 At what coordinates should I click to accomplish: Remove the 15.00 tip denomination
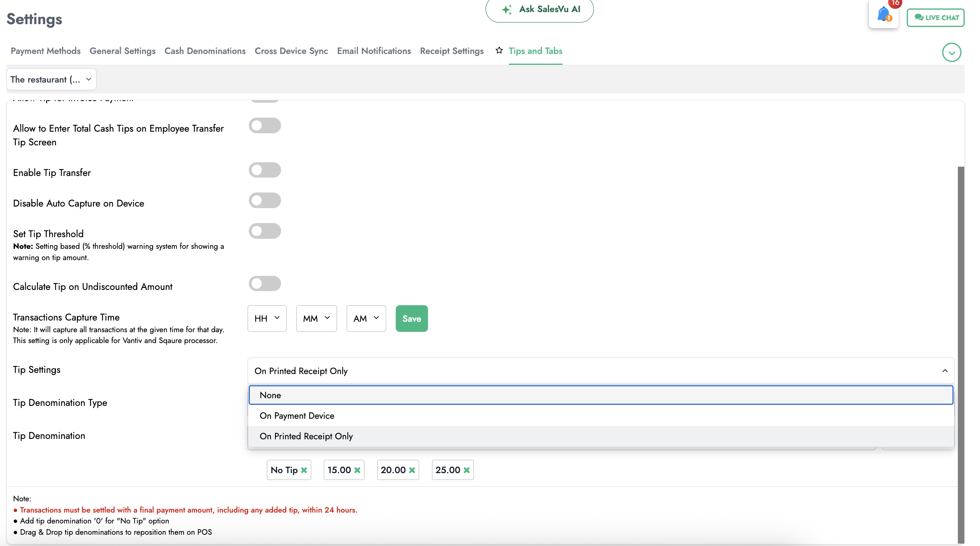pos(357,470)
